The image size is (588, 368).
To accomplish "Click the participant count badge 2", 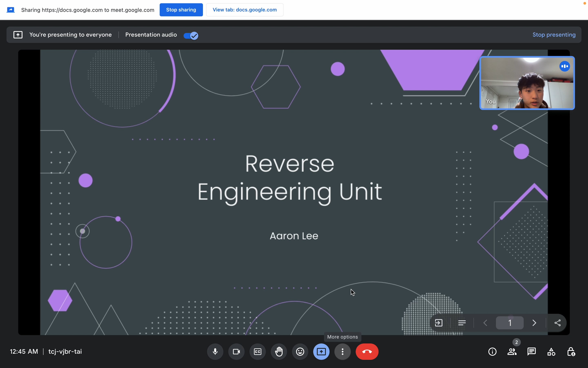I will click(x=516, y=342).
